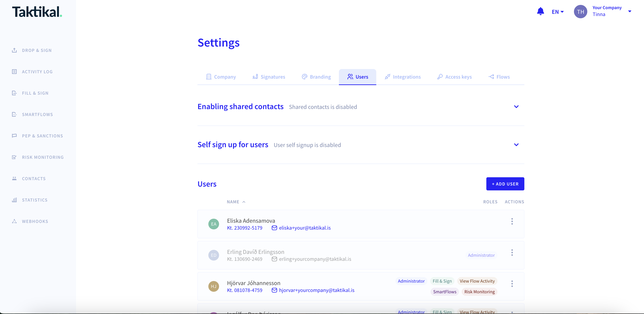This screenshot has height=314, width=644.
Task: Open actions menu for Erling Davíð Erlingsson
Action: tap(512, 252)
